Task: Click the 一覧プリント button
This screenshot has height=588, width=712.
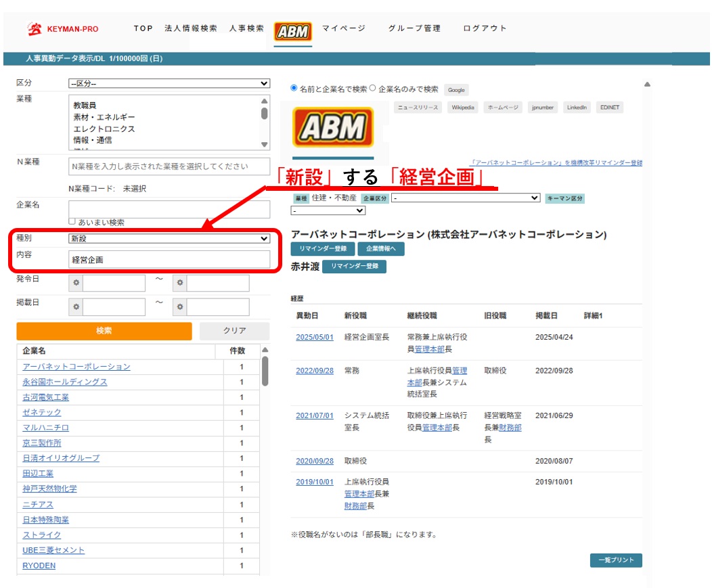Action: (x=616, y=560)
